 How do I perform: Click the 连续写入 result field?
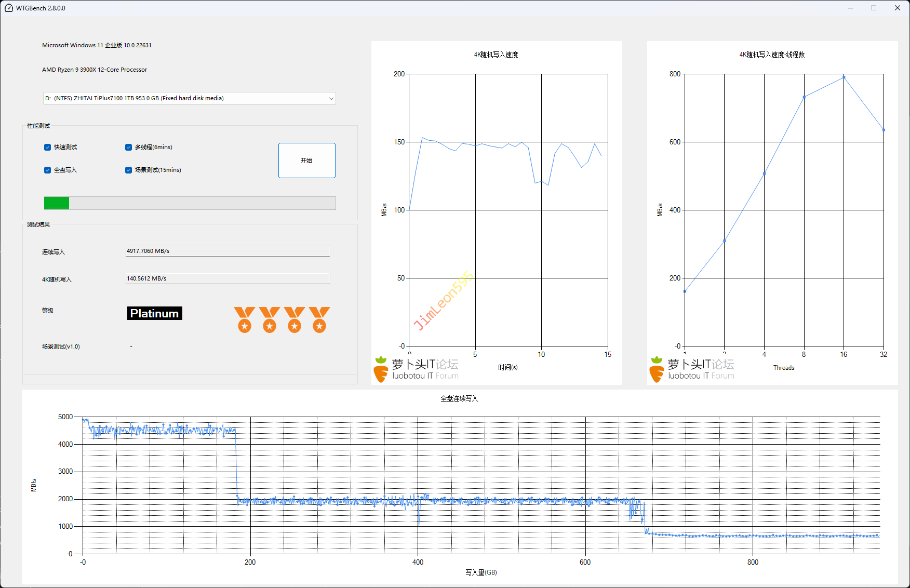point(228,251)
